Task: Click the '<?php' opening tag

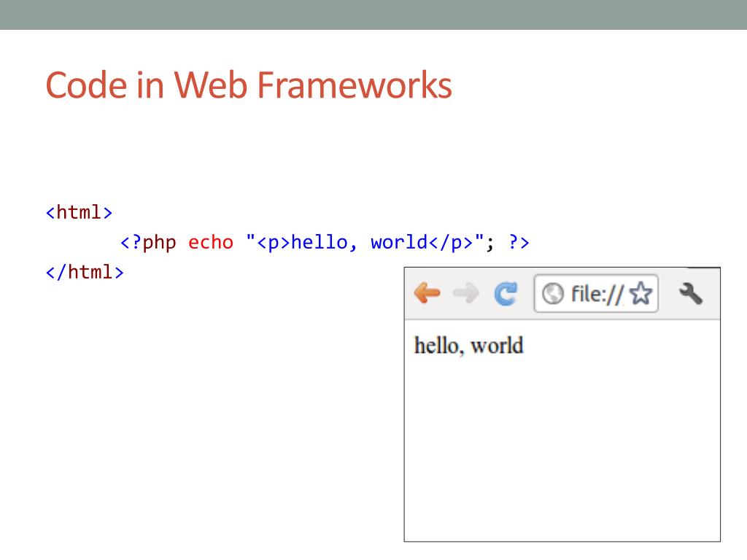Action: [147, 242]
